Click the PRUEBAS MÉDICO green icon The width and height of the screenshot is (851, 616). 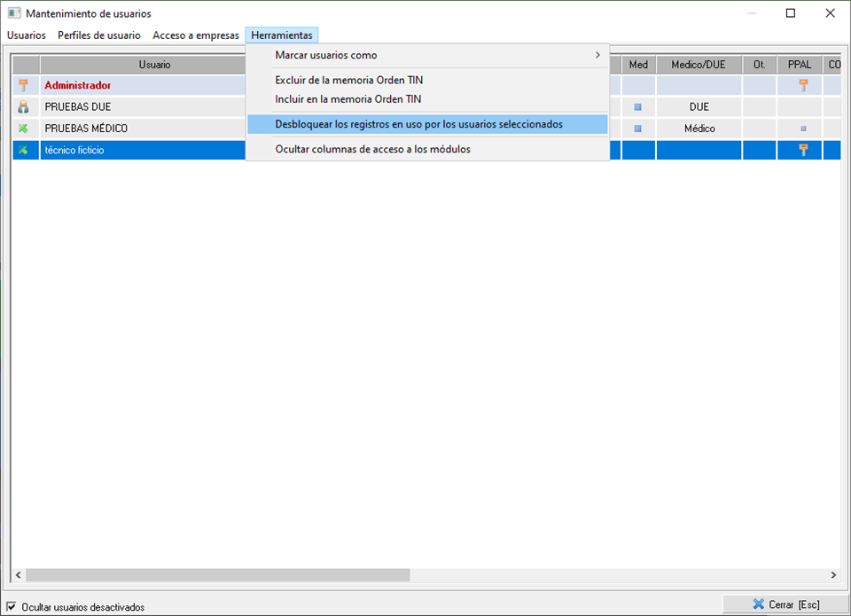tap(24, 129)
